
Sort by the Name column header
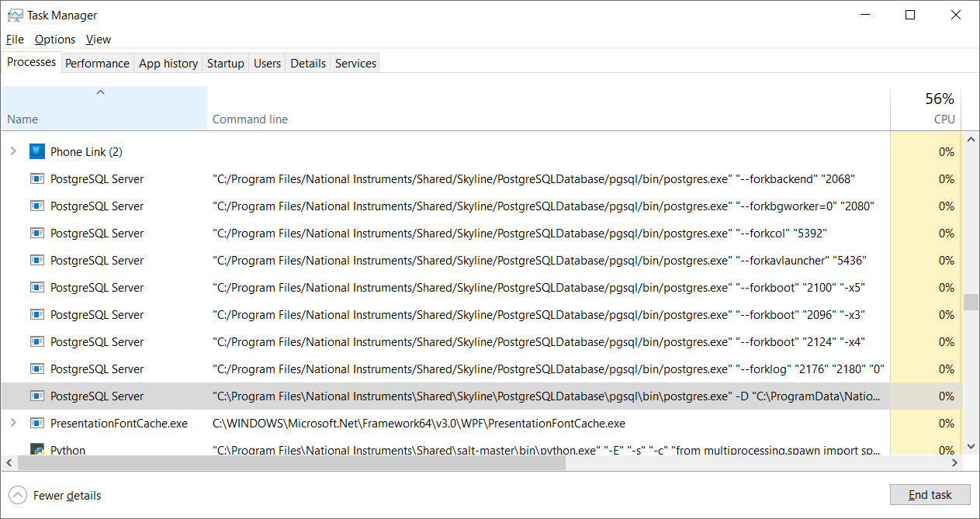click(104, 108)
